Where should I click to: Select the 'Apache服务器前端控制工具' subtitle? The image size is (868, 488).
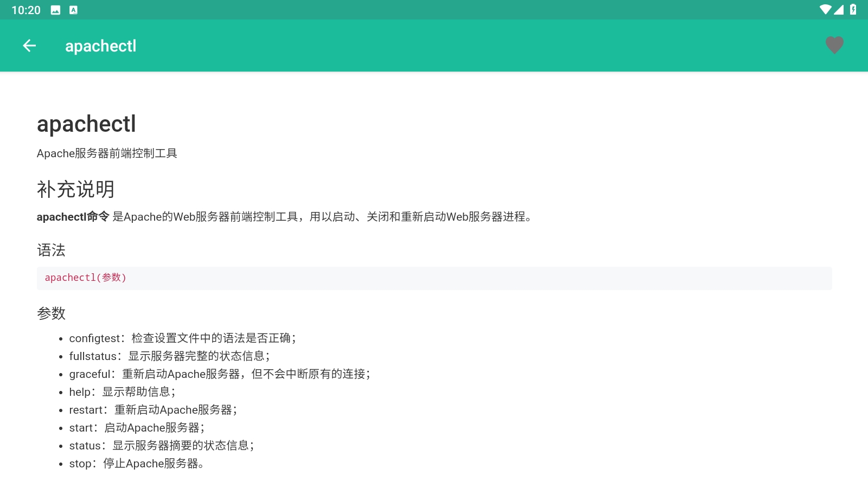107,153
